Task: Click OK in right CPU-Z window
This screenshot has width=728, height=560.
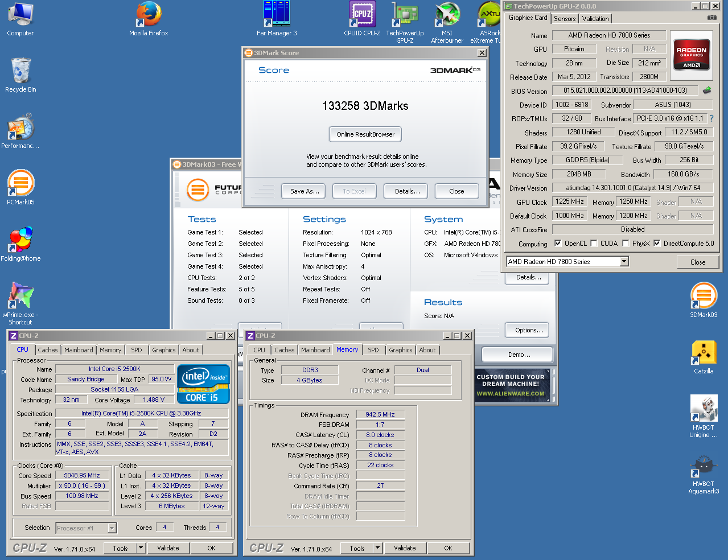Action: click(448, 548)
